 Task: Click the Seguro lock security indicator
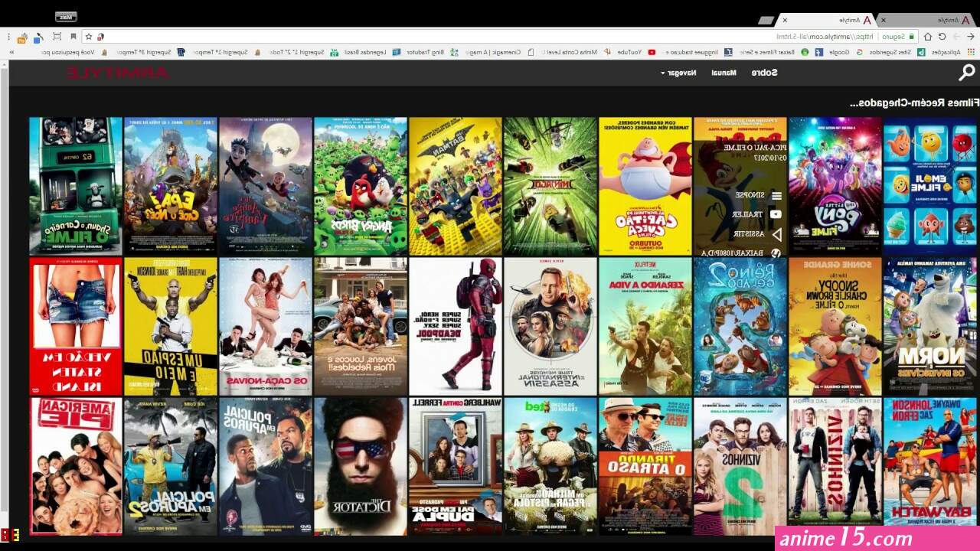(x=897, y=36)
